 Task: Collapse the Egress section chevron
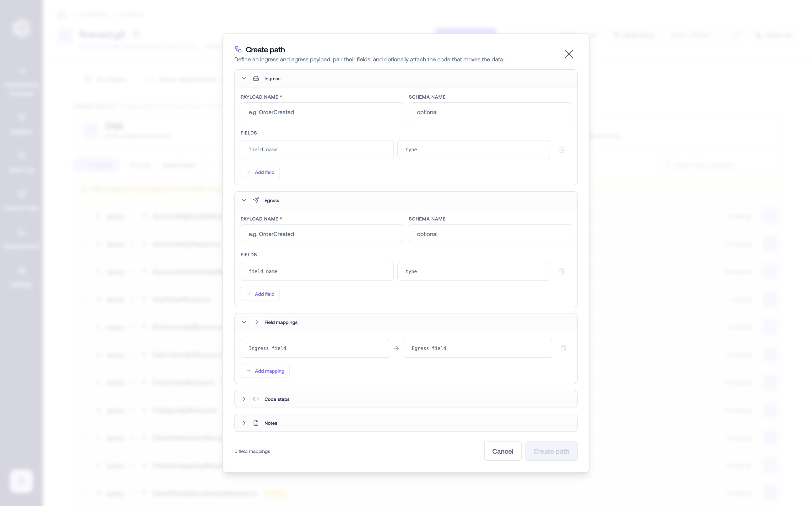(244, 200)
